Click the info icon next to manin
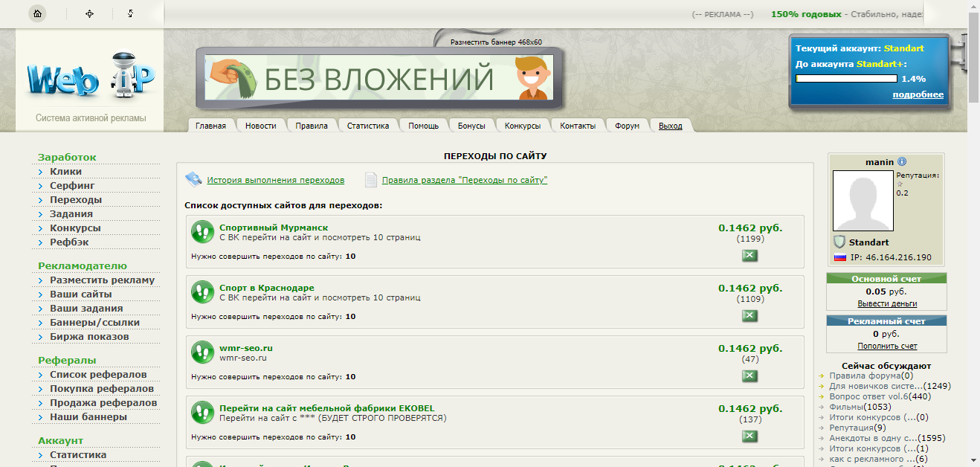Screen dimensions: 980x467 [x=902, y=161]
